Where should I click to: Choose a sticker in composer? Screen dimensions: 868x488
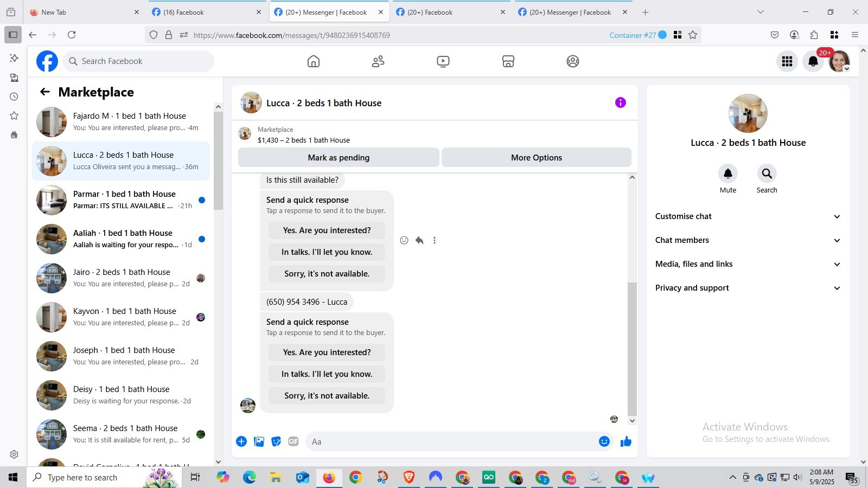tap(276, 441)
